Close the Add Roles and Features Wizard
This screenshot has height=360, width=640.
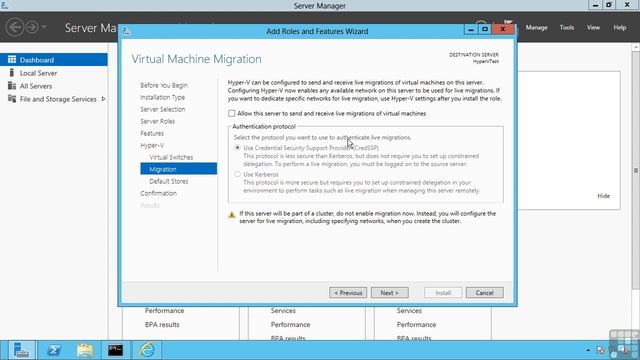[x=502, y=29]
